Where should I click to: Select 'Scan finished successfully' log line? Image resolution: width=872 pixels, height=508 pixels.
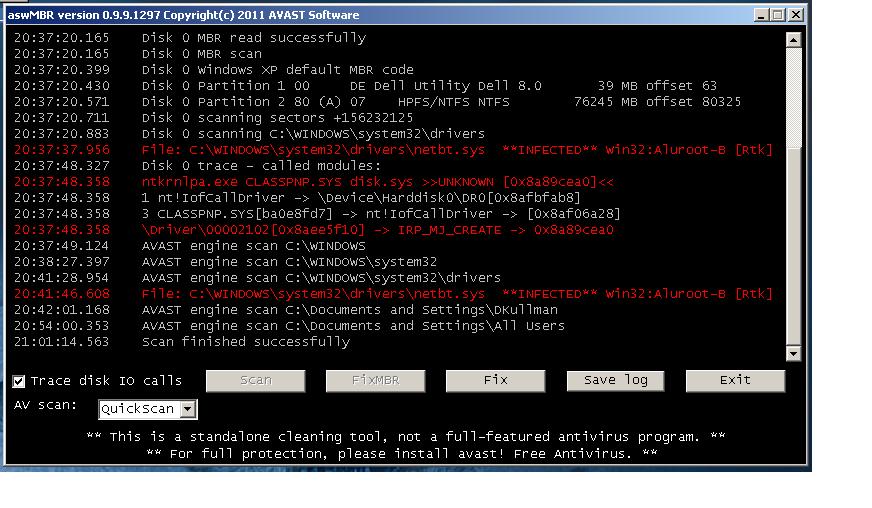tap(182, 342)
